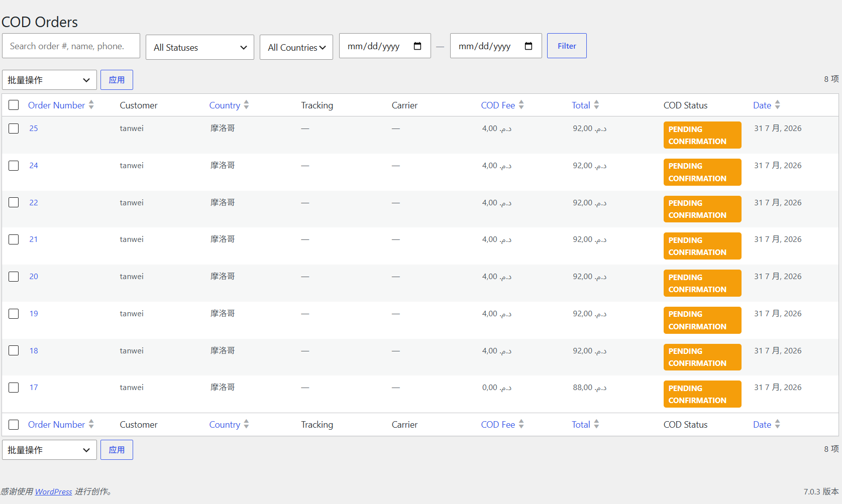This screenshot has height=504, width=842.
Task: Toggle the select-all checkbox in table header
Action: pos(14,105)
